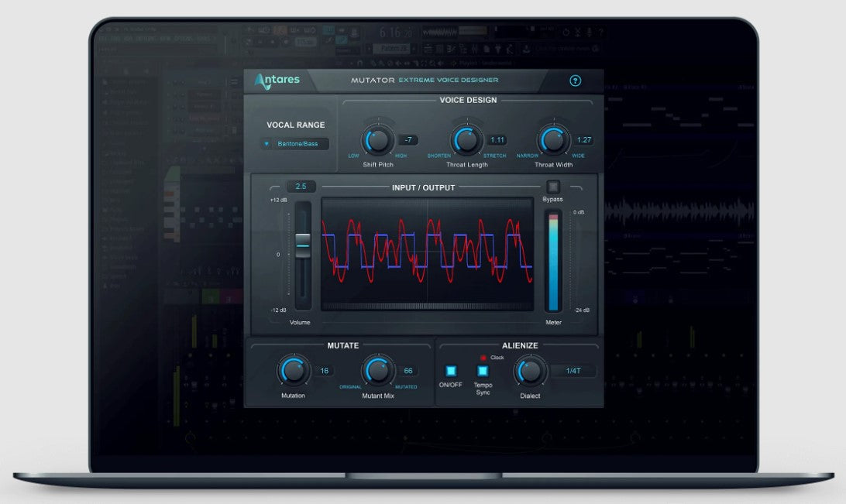Viewport: 846px width, 504px height.
Task: Click the output level Meter
Action: [552, 262]
